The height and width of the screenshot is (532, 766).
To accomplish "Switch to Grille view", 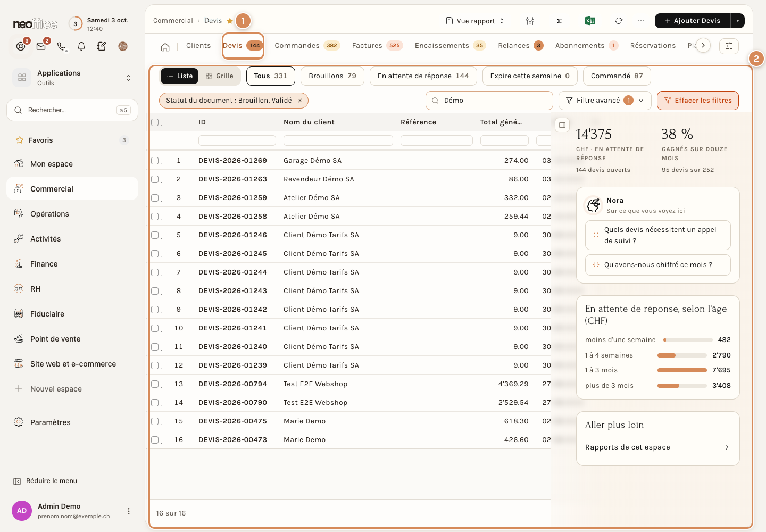I will [x=220, y=76].
